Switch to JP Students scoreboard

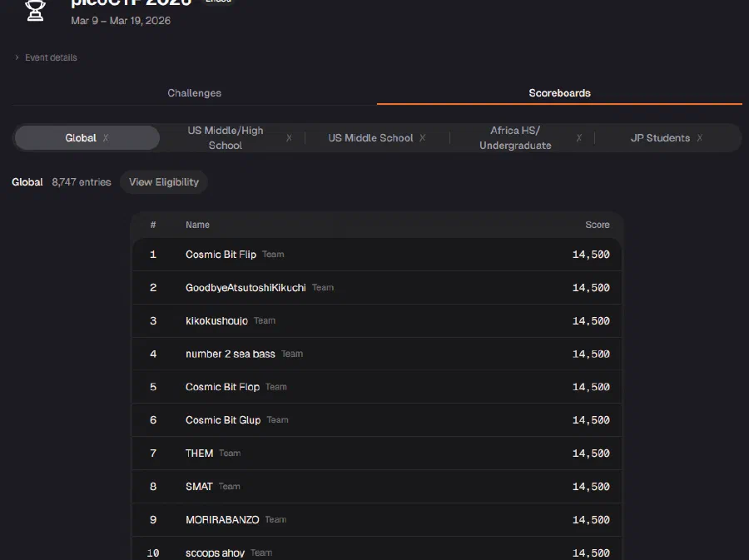pos(660,138)
